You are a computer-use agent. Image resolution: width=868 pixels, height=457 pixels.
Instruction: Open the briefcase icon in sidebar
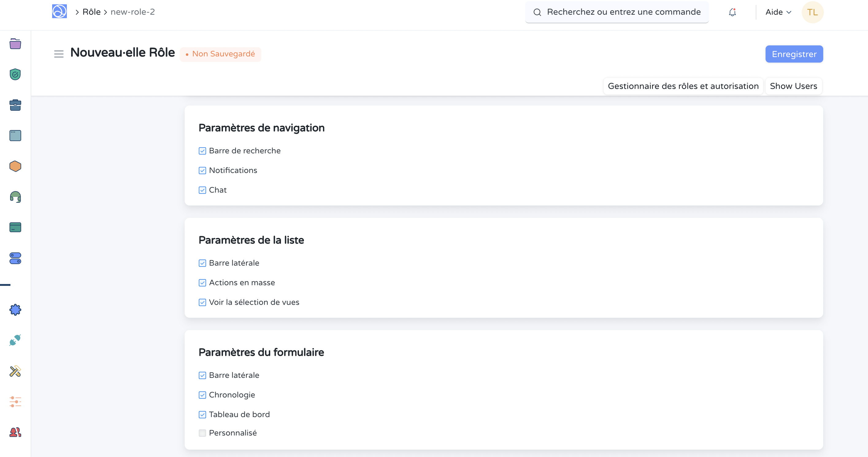click(x=16, y=105)
